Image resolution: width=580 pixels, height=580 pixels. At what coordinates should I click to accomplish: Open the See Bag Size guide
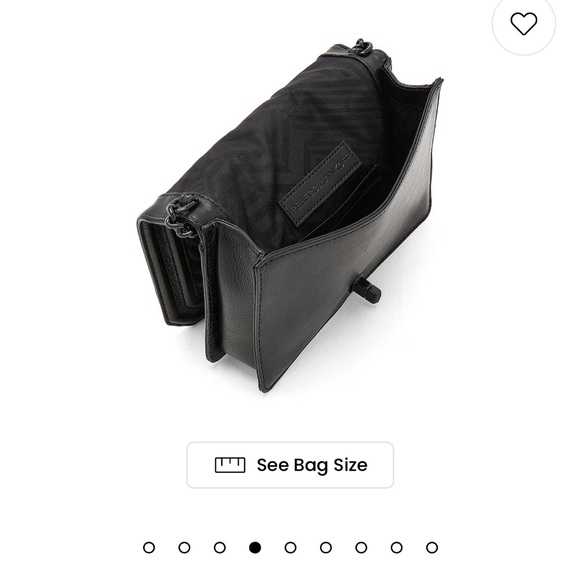(290, 465)
